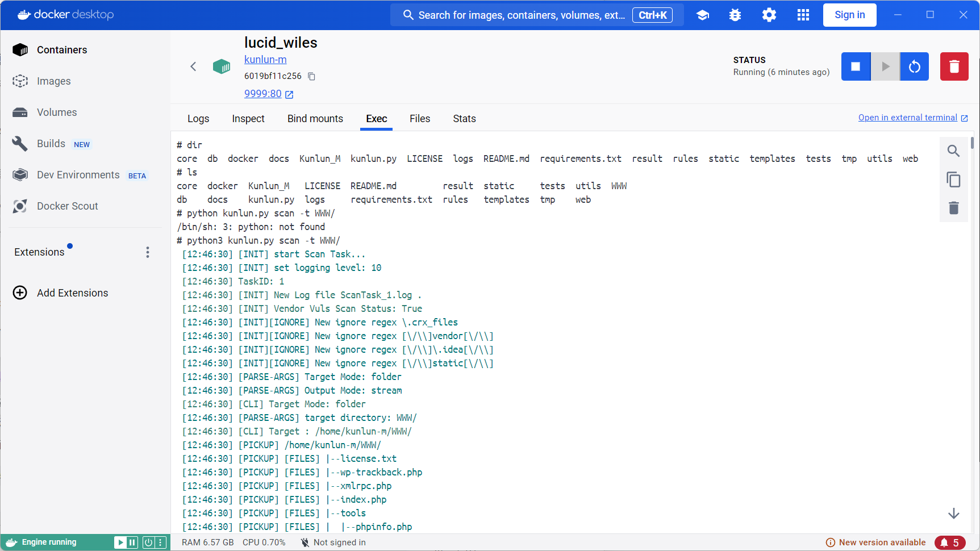Viewport: 980px width, 551px height.
Task: Restart the container with the restart icon
Action: [x=914, y=66]
